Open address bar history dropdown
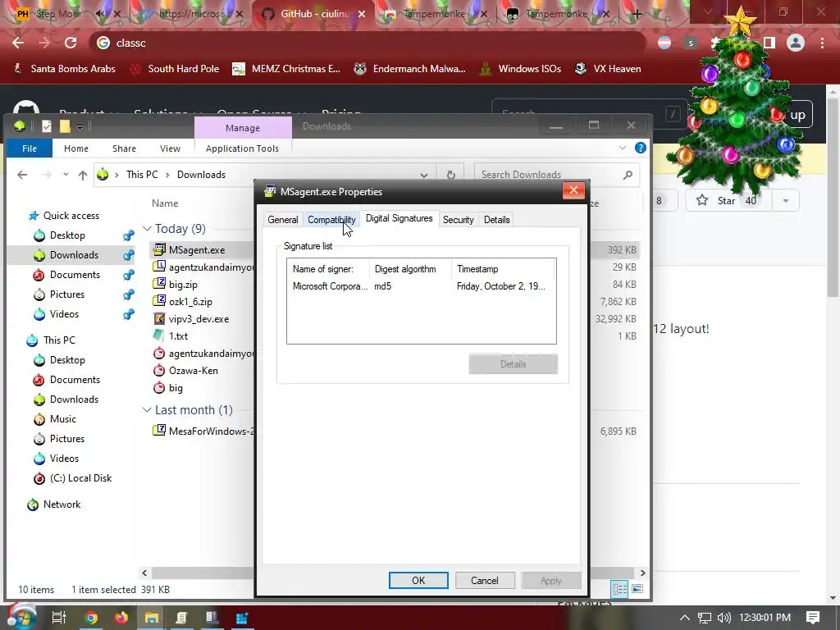 click(424, 175)
